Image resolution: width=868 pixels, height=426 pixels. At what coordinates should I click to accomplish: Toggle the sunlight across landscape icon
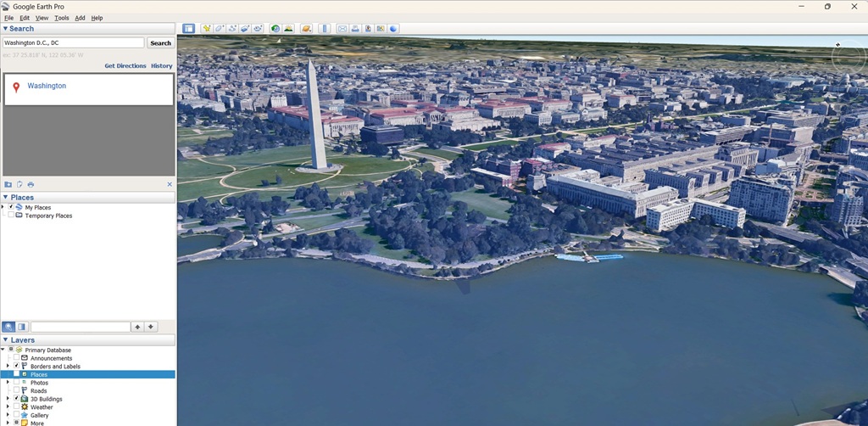(288, 28)
